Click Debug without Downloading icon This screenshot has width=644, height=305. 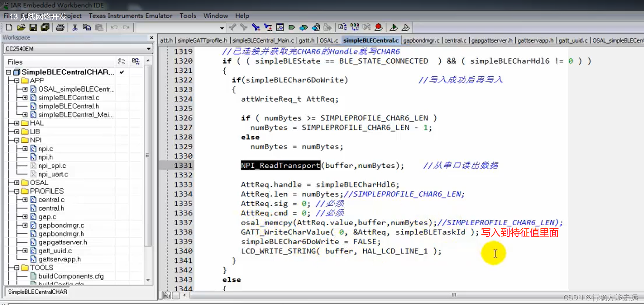tap(405, 27)
